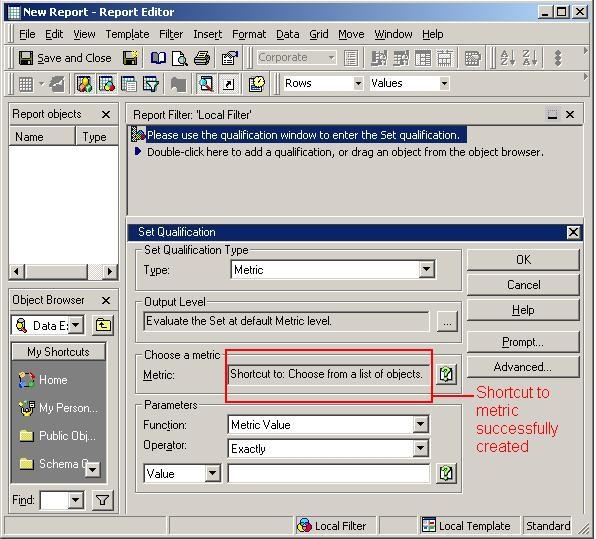This screenshot has width=596, height=539.
Task: Click the first grid formatting icon after autostyle
Action: pos(379,58)
